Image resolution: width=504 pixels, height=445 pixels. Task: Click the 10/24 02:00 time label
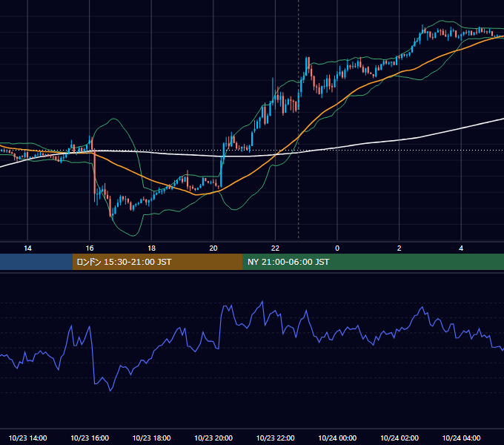point(399,438)
